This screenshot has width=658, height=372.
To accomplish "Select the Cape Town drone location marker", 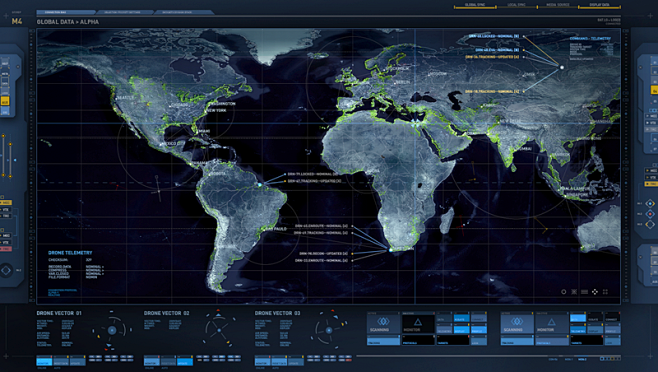I will (391, 250).
